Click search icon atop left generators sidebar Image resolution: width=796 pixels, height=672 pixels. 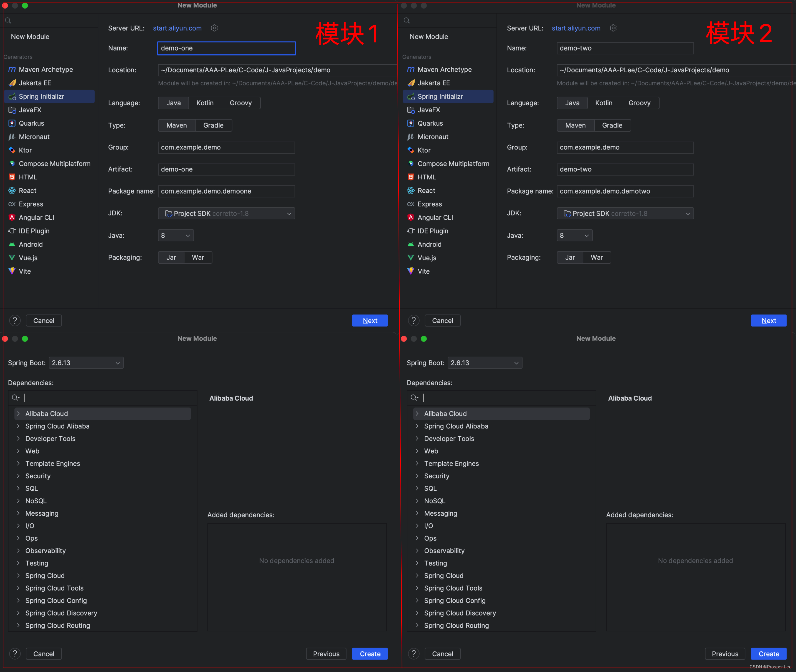[x=8, y=21]
